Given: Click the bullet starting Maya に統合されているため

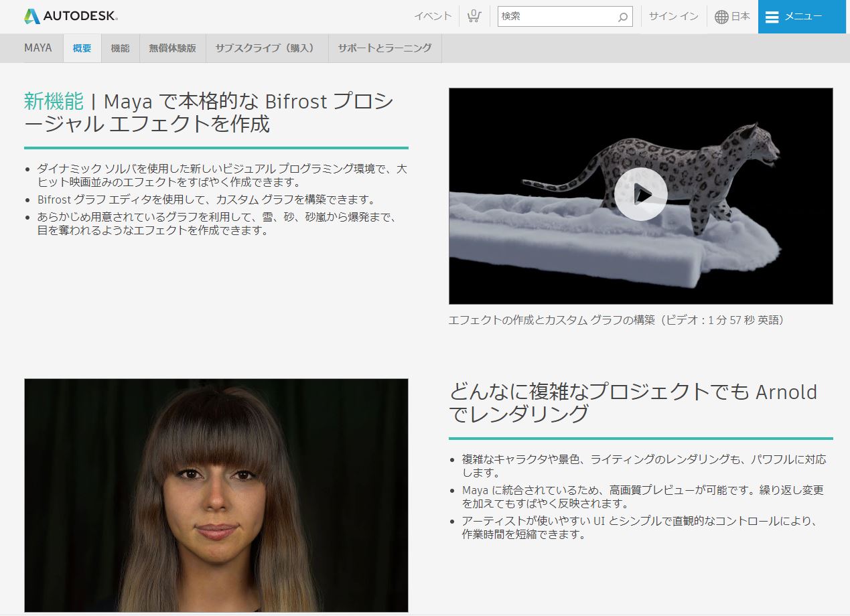Looking at the screenshot, I should tap(643, 497).
